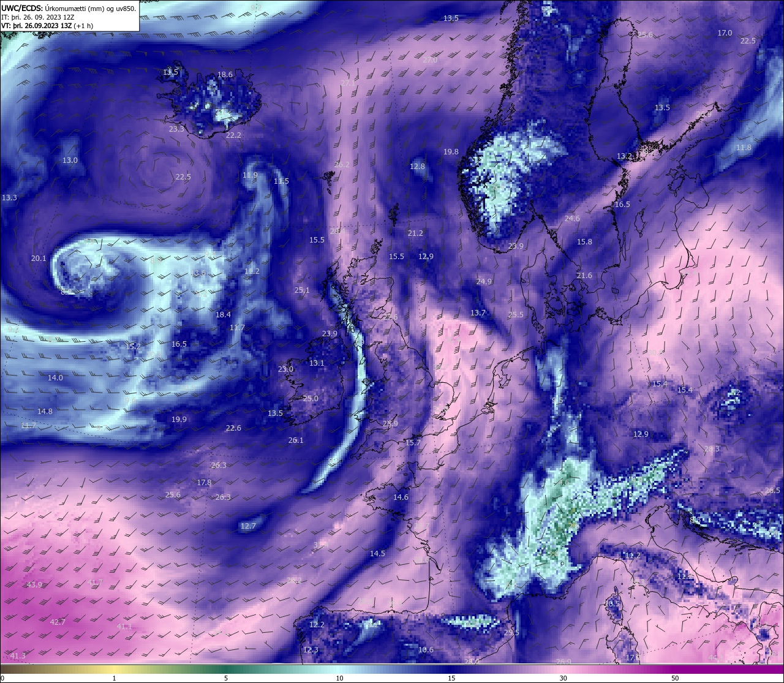This screenshot has width=784, height=683.
Task: Click the 11.9 value label
Action: 250,175
